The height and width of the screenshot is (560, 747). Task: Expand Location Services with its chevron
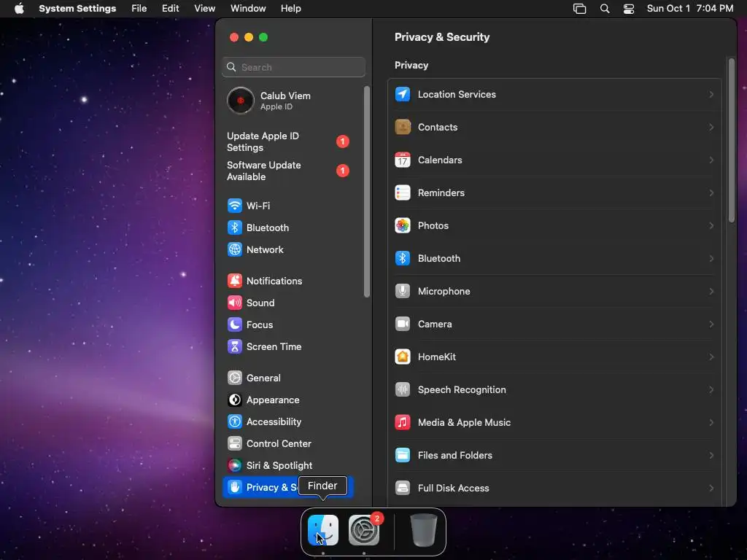(711, 94)
